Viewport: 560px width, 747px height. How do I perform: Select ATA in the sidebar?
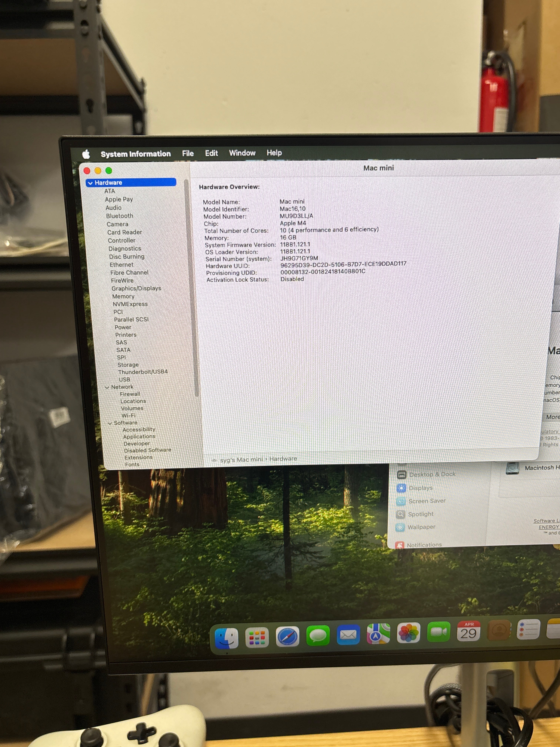[x=110, y=191]
